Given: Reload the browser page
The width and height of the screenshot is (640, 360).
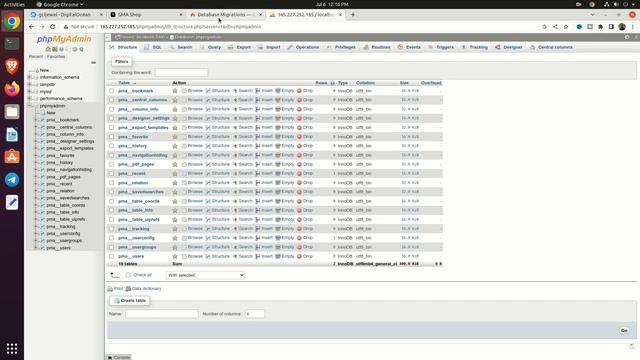Looking at the screenshot, I should click(x=53, y=27).
